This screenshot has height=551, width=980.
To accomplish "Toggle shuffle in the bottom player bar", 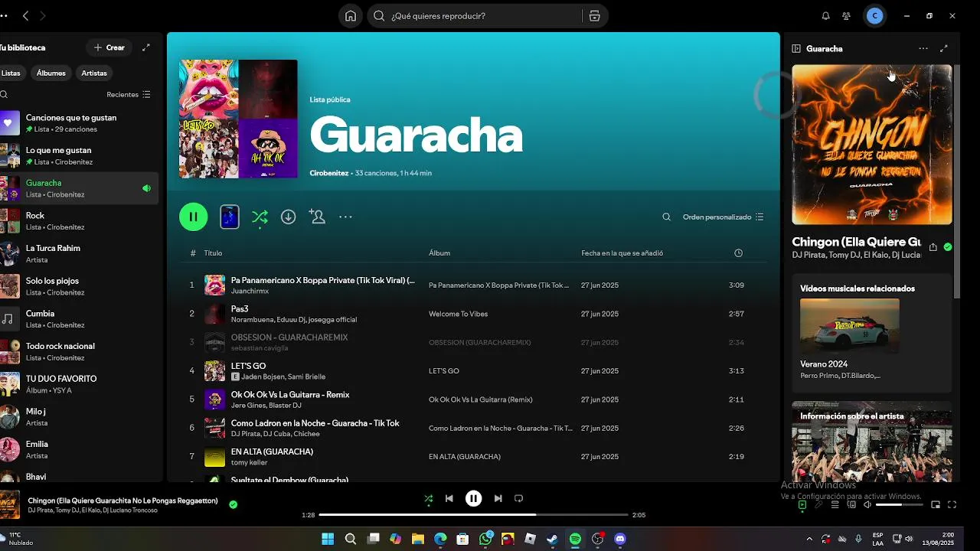I will pyautogui.click(x=429, y=498).
